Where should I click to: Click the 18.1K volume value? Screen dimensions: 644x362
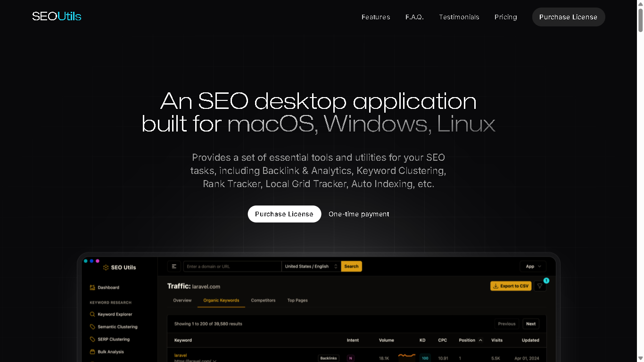pos(384,358)
